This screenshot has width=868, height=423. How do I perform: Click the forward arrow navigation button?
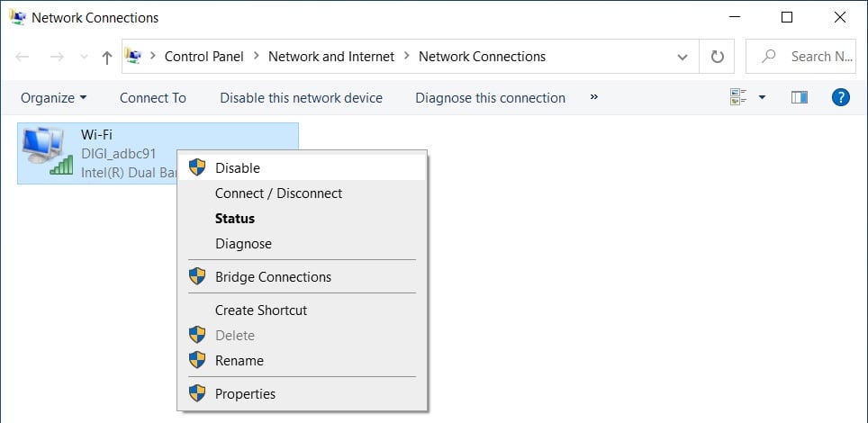click(x=56, y=57)
